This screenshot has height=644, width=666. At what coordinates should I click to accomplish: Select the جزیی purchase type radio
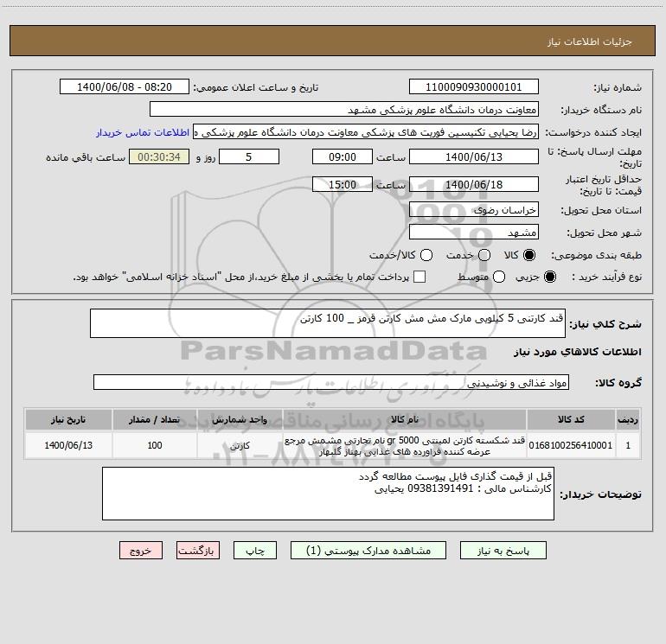click(x=549, y=277)
